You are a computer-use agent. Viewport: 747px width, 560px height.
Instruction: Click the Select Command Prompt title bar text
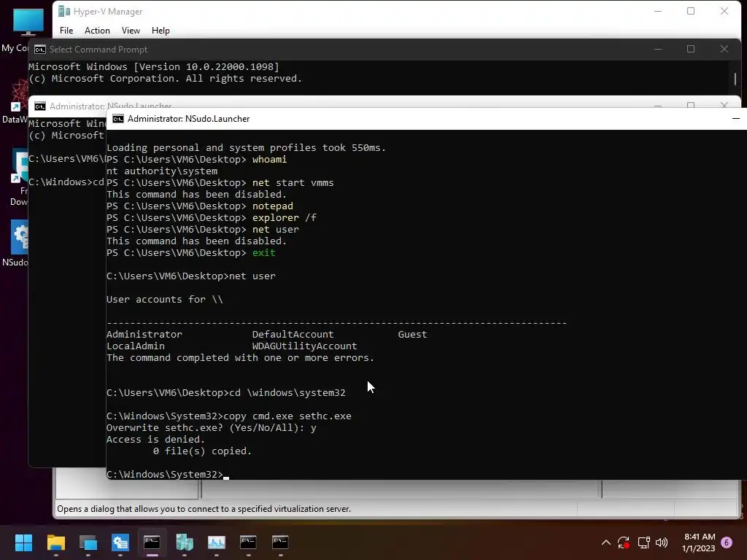98,50
